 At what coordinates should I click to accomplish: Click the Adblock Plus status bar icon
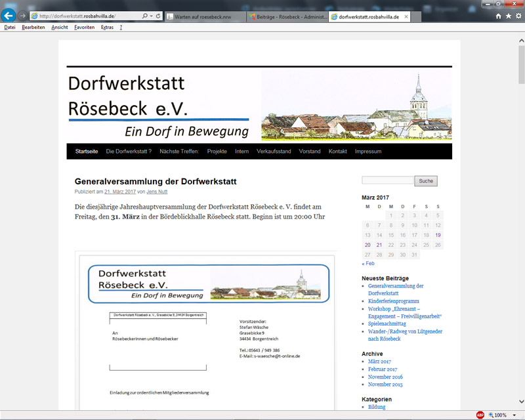pyautogui.click(x=480, y=415)
